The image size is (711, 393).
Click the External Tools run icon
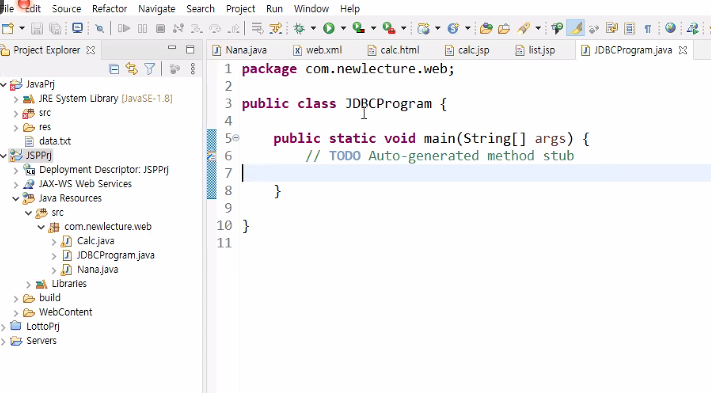[389, 29]
